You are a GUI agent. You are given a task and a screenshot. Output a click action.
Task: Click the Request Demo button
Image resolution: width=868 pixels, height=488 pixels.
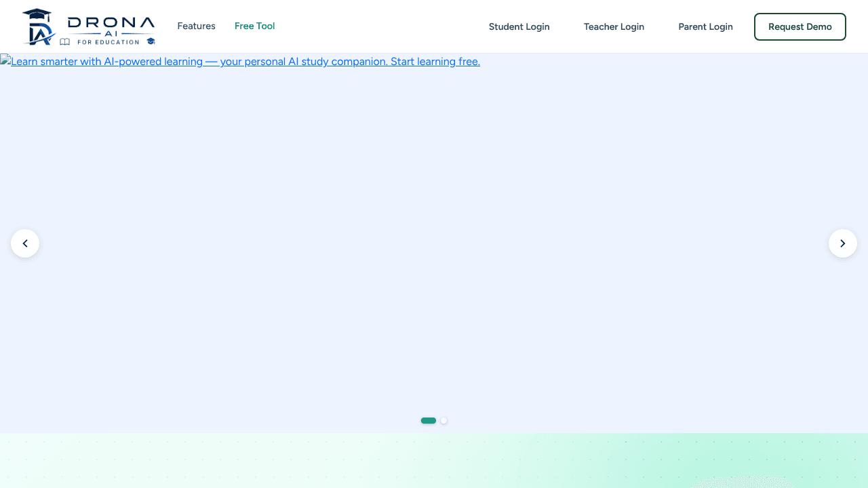pyautogui.click(x=800, y=26)
